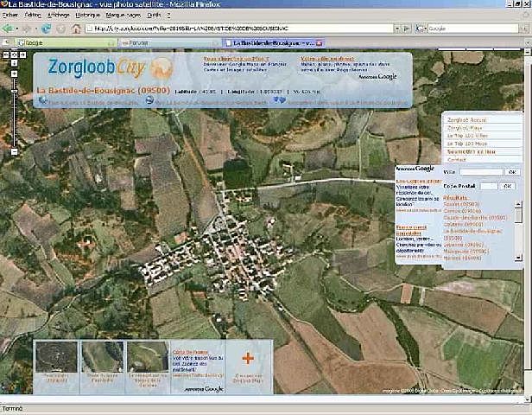Pan the map left with arrow control
This screenshot has height=415, width=532.
coord(6,54)
